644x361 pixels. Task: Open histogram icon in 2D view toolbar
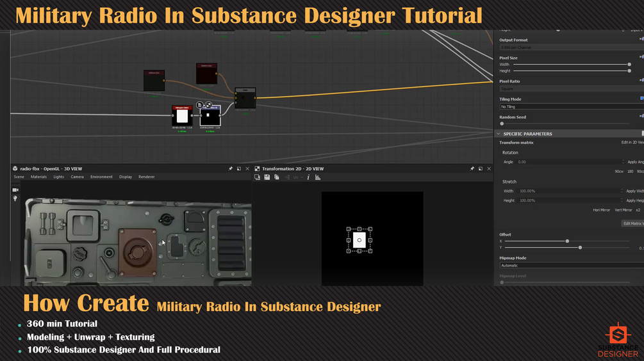(x=318, y=177)
